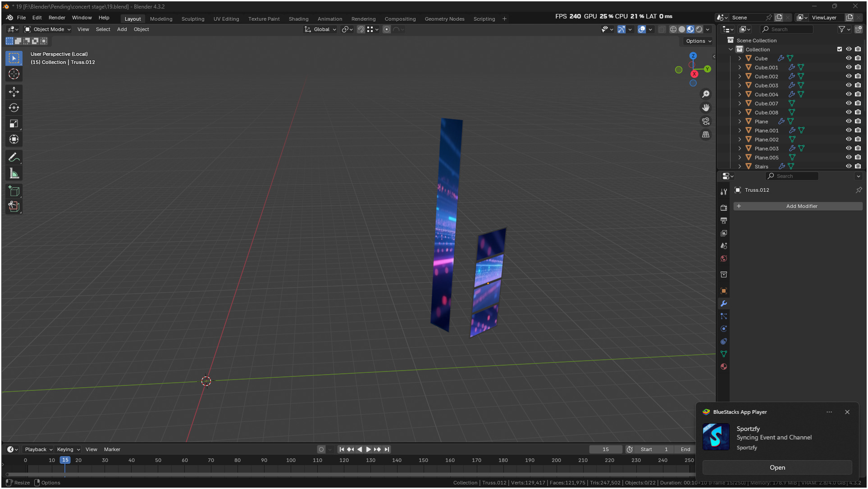Click the current frame number field
Screen dimensions: 868x489
click(605, 449)
